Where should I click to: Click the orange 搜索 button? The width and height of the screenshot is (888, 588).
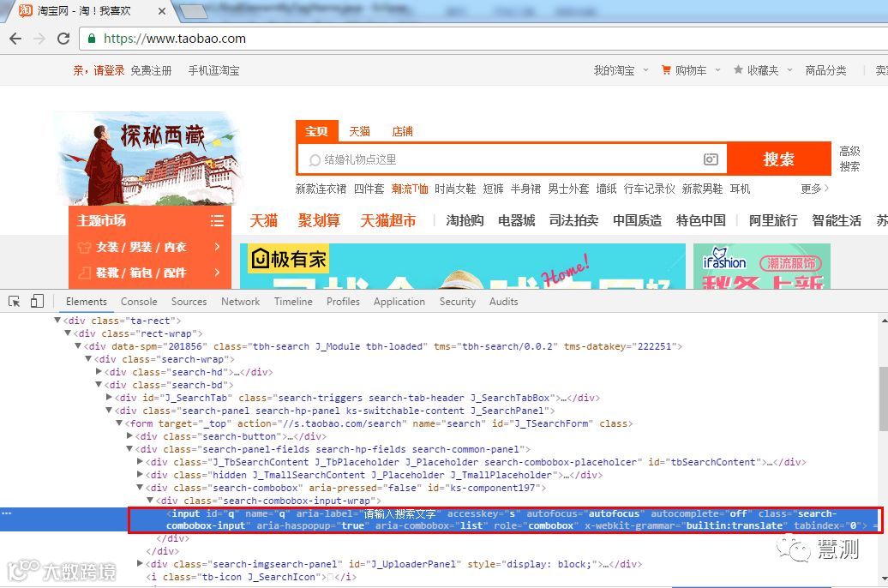pyautogui.click(x=779, y=159)
